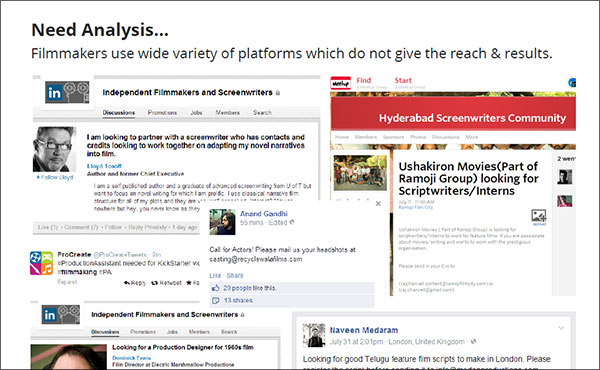Close the Anand Gandhi post popup
The image size is (600, 370).
[378, 204]
